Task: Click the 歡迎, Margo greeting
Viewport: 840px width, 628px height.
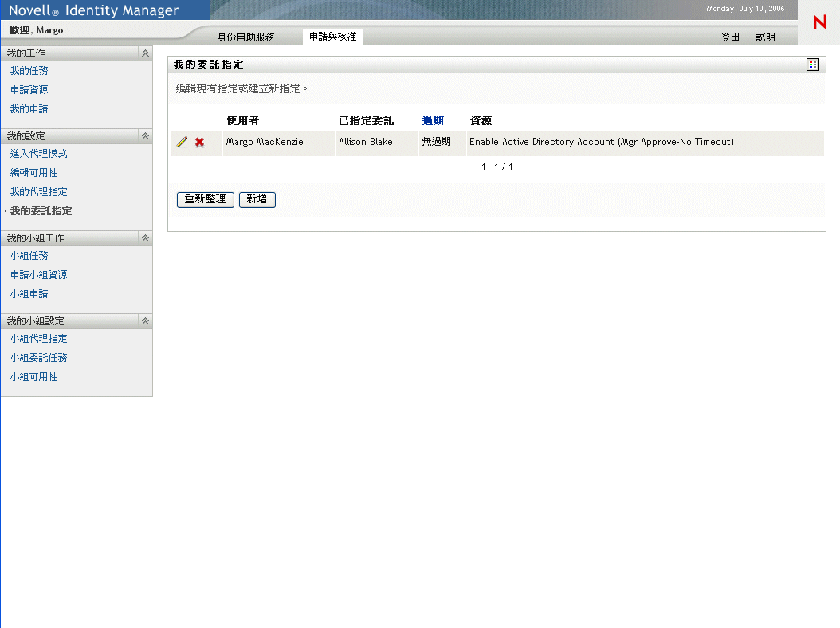Action: 36,30
